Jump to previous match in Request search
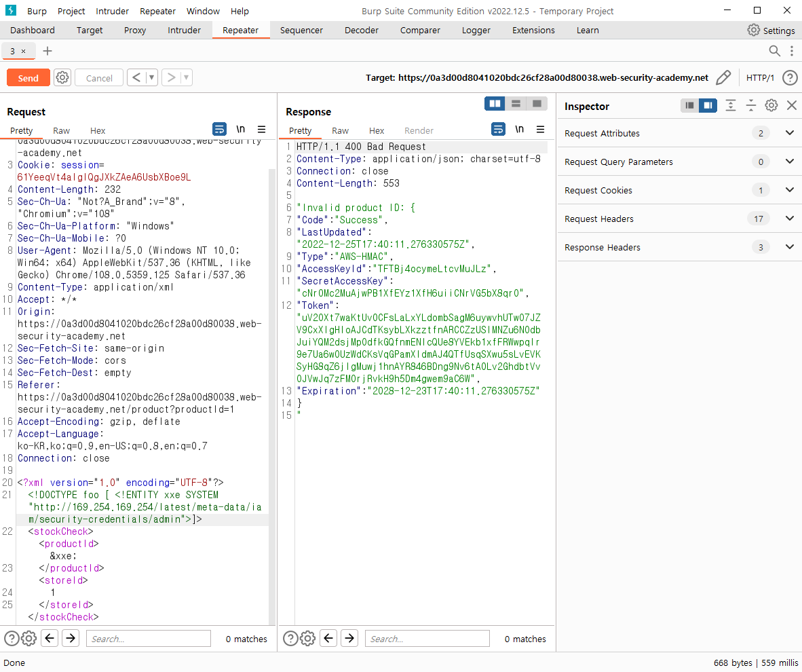The width and height of the screenshot is (802, 672). 50,638
